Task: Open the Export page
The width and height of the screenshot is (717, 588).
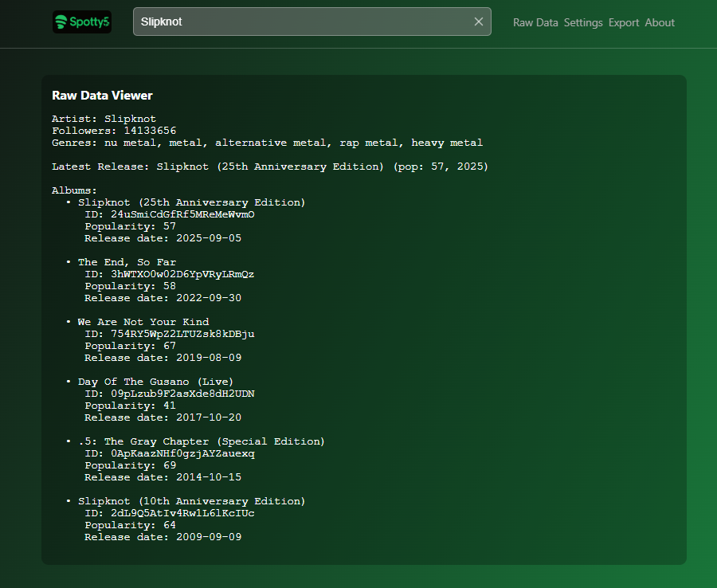Action: point(624,22)
